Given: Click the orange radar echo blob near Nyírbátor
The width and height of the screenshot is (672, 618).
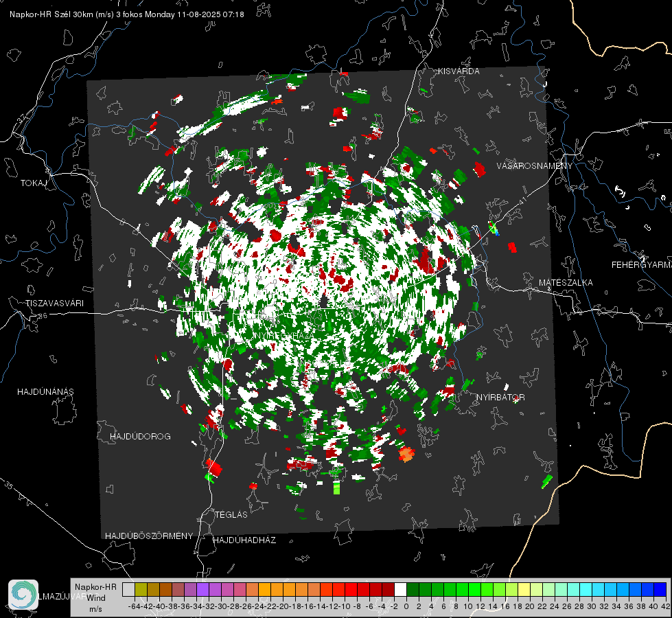Looking at the screenshot, I should pyautogui.click(x=406, y=454).
